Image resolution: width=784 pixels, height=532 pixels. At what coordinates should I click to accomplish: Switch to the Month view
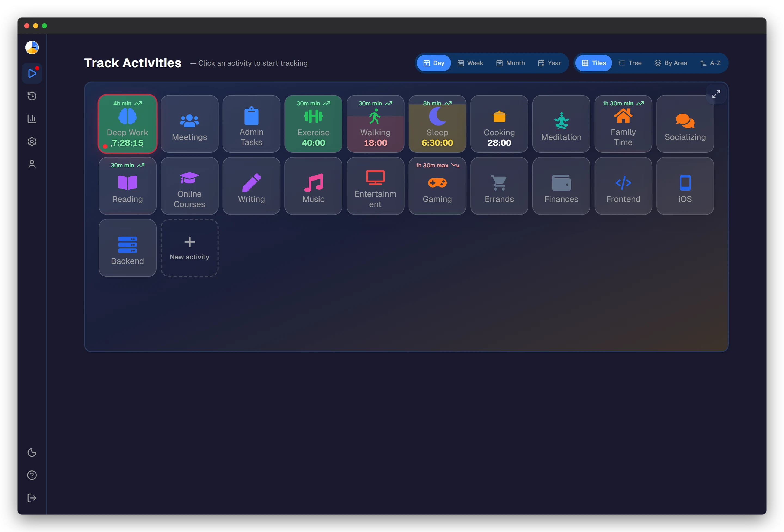(510, 63)
